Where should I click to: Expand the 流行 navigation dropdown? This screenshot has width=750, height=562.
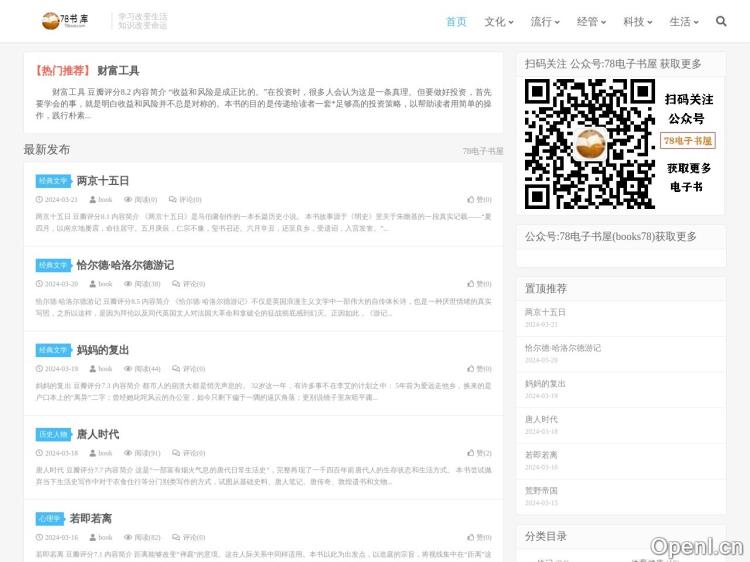[x=544, y=21]
